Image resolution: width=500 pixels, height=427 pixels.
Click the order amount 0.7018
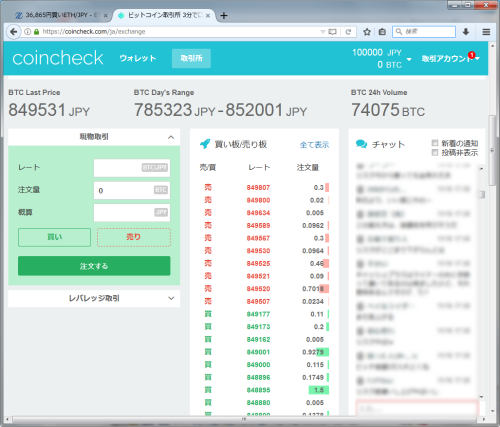(x=313, y=289)
